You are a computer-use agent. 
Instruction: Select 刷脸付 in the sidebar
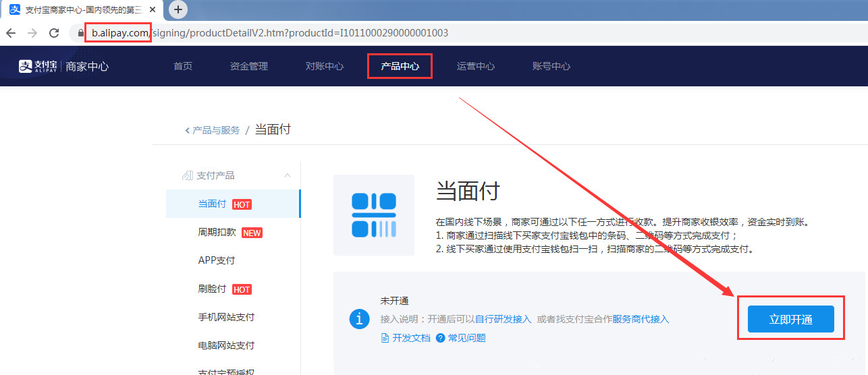[212, 289]
